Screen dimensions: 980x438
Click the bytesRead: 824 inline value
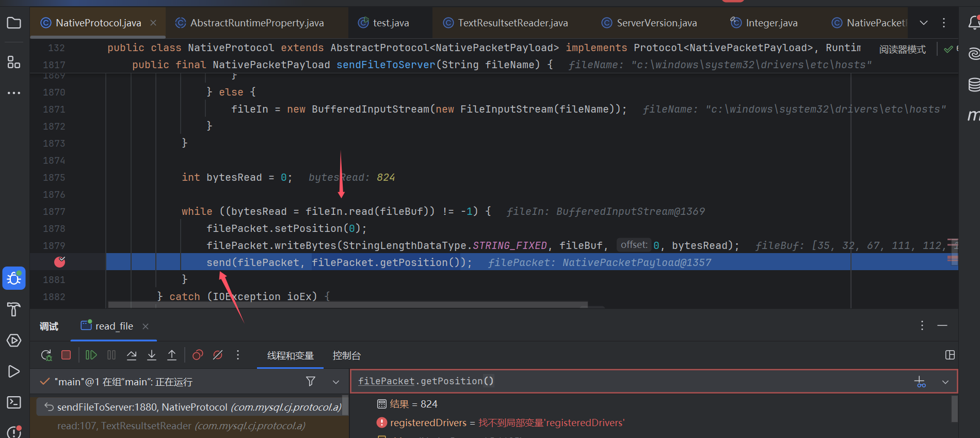point(352,177)
